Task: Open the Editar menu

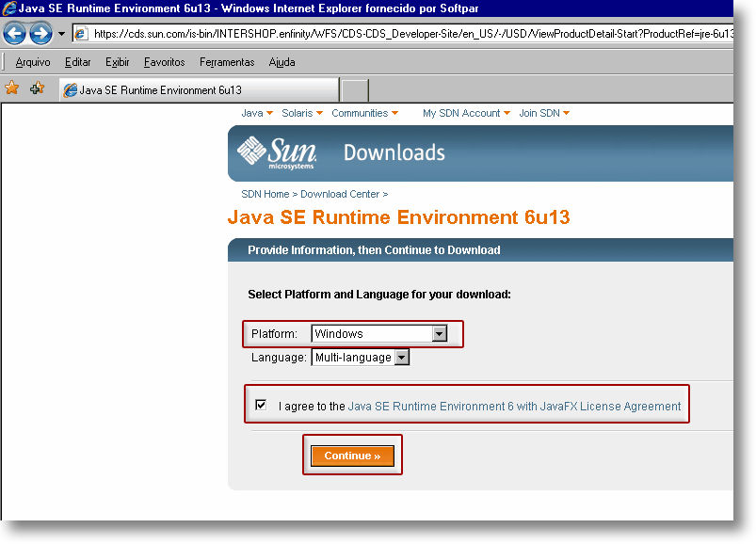Action: pyautogui.click(x=77, y=62)
